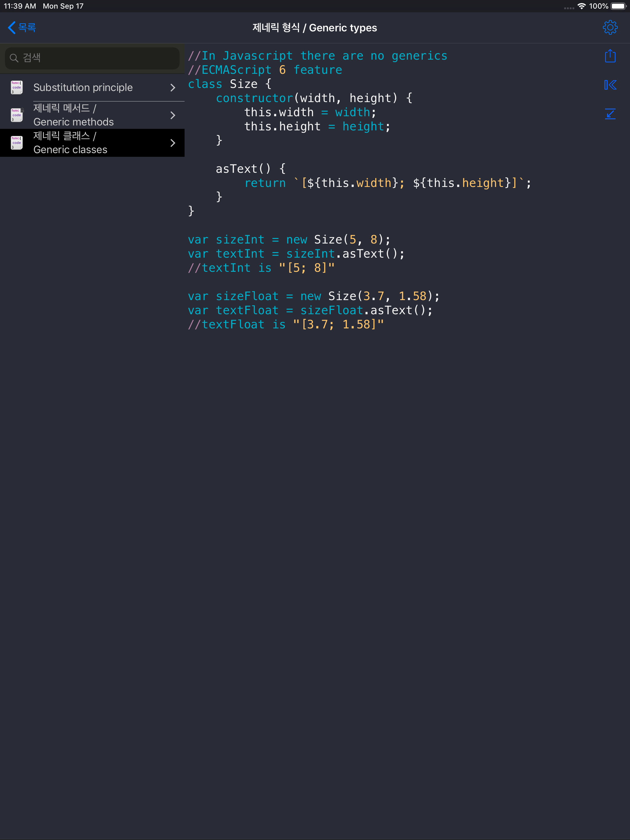This screenshot has width=630, height=840.
Task: Expand the Generic classes chevron
Action: tap(173, 143)
